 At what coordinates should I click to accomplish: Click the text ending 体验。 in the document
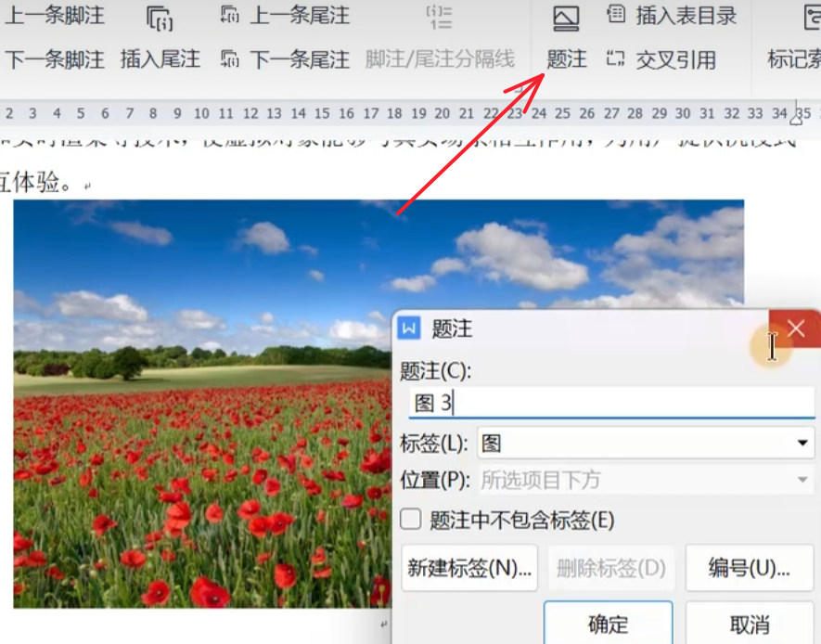[35, 183]
